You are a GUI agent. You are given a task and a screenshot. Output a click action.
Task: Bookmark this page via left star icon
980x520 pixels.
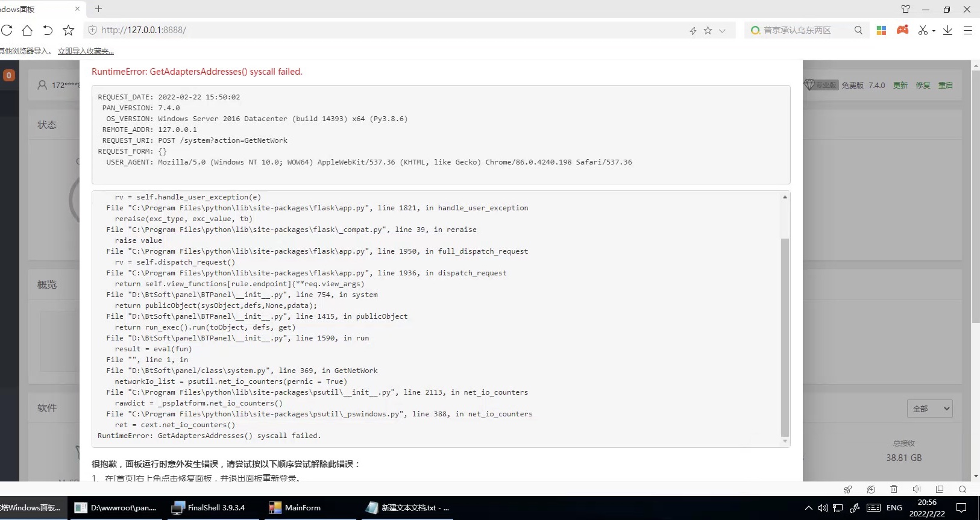click(69, 30)
